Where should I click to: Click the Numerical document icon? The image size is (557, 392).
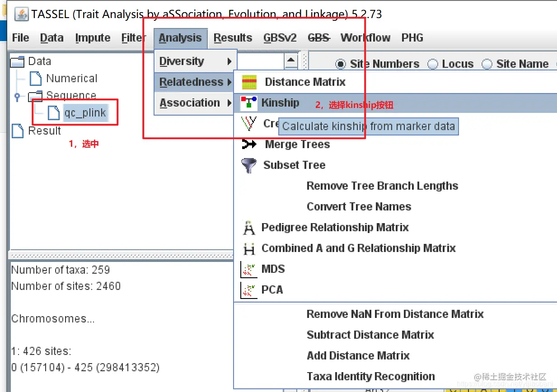click(x=36, y=79)
